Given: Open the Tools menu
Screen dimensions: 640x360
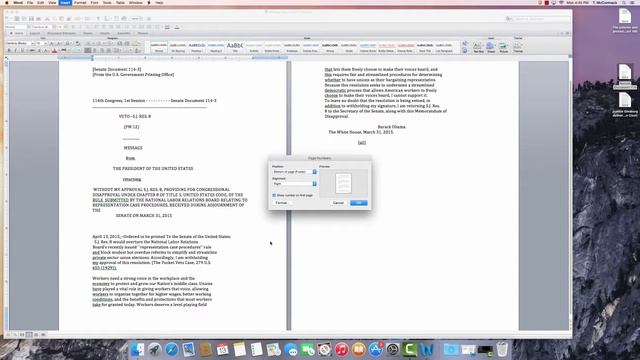Looking at the screenshot, I should point(107,2).
